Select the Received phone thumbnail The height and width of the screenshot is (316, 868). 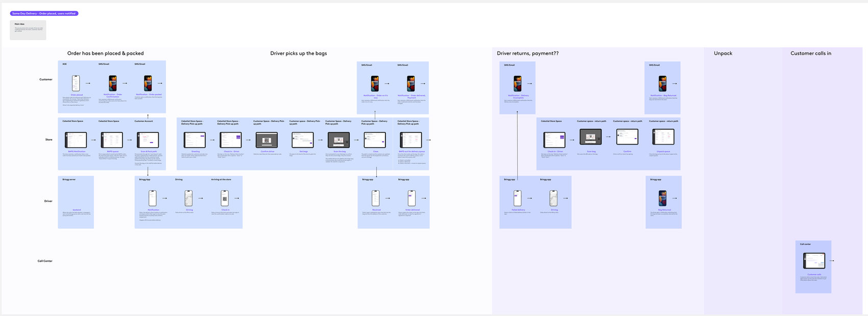pos(376,198)
